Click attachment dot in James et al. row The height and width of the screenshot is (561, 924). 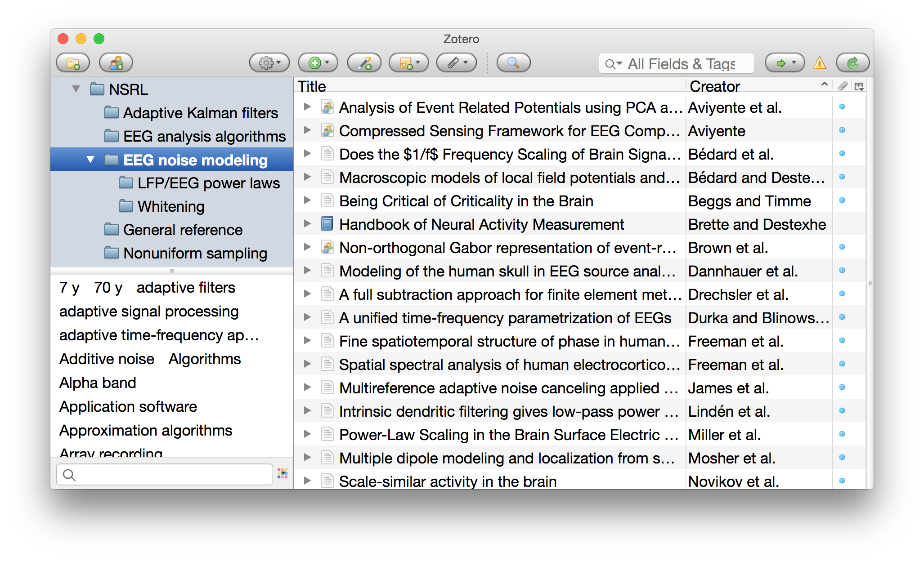click(842, 387)
